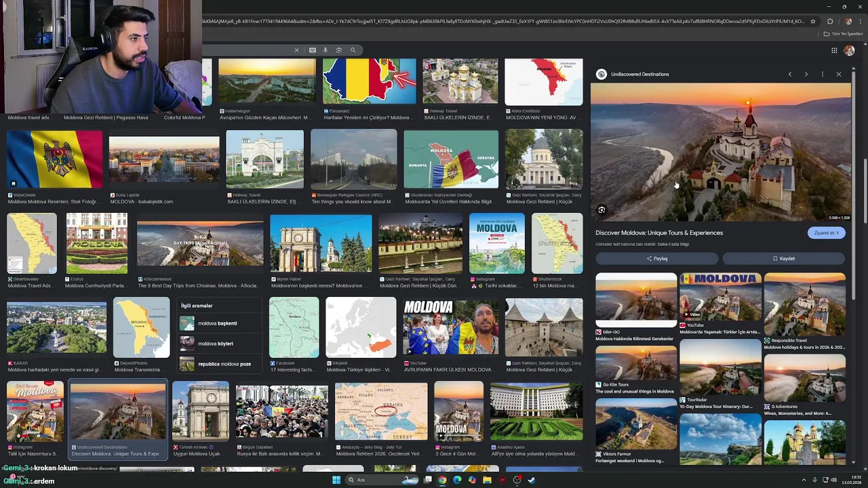The width and height of the screenshot is (868, 488).
Task: Select related search moldova başkenti
Action: (219, 323)
